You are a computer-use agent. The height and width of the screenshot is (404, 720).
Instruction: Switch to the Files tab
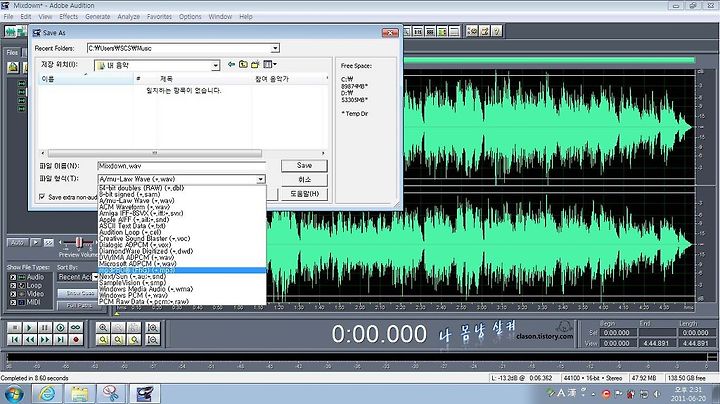[x=12, y=52]
